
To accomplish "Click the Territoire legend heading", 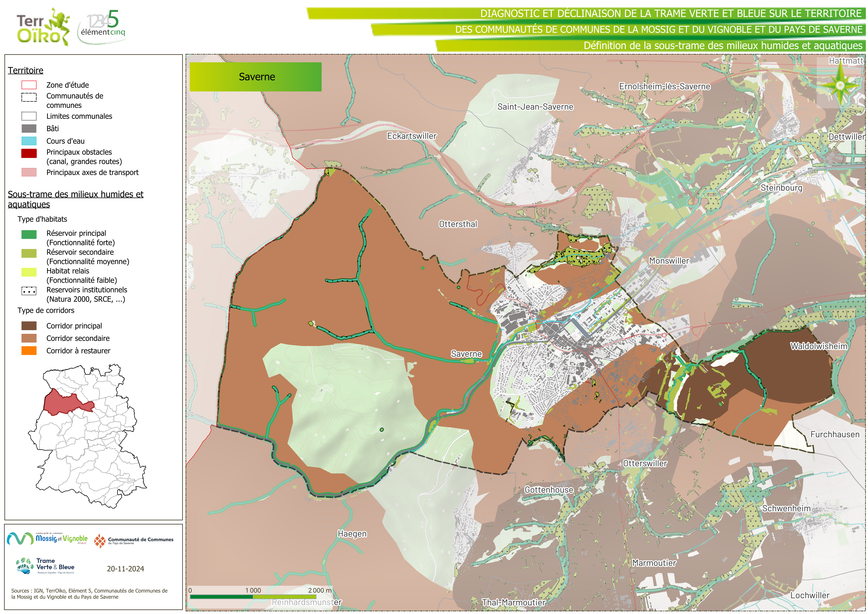I will (x=26, y=70).
